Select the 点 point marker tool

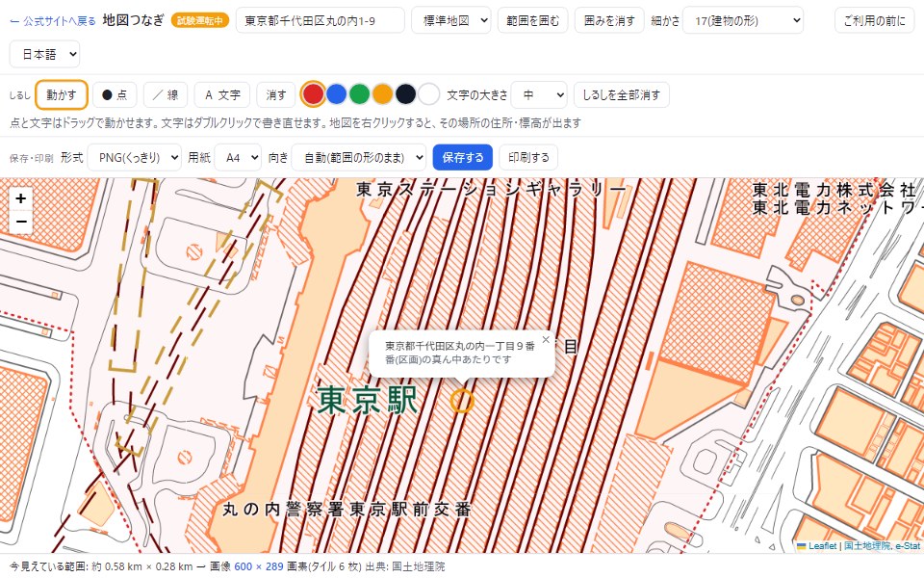115,95
